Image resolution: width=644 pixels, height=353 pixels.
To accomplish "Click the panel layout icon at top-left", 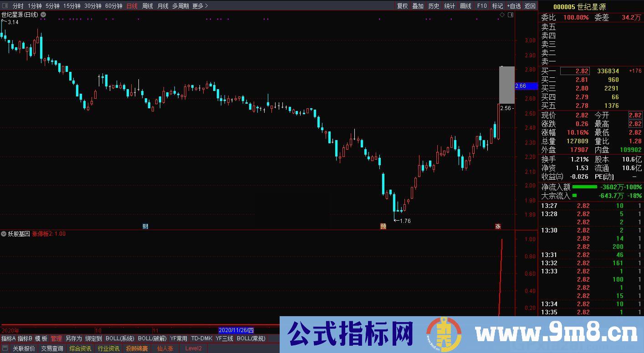I will click(5, 6).
